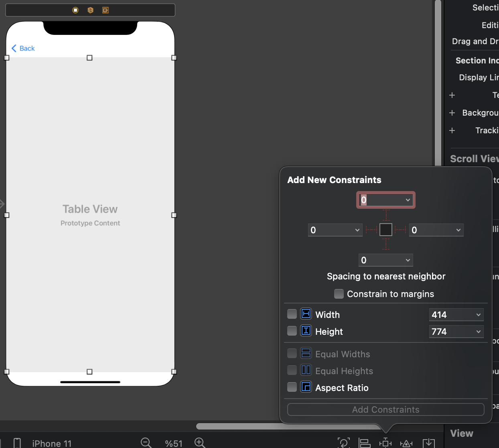Zoom out the canvas with minus magnifier
Image resolution: width=499 pixels, height=448 pixels.
tap(146, 443)
